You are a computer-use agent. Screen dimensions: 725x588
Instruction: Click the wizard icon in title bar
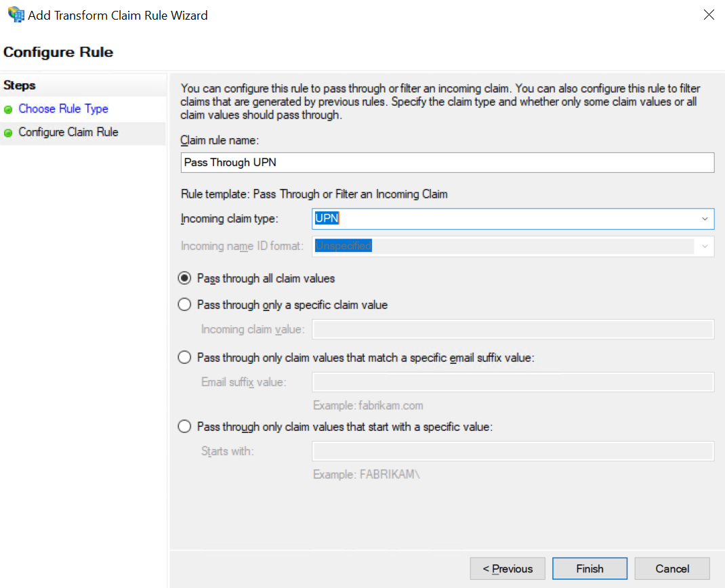click(15, 15)
